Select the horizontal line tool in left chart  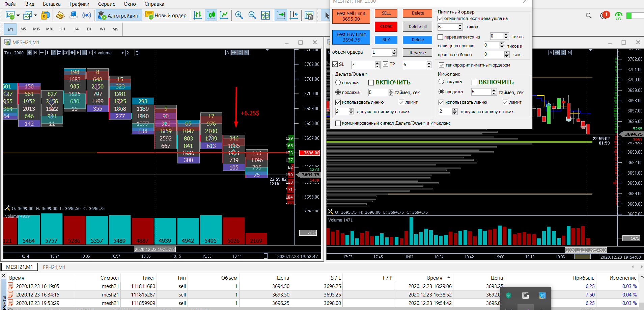(41, 53)
